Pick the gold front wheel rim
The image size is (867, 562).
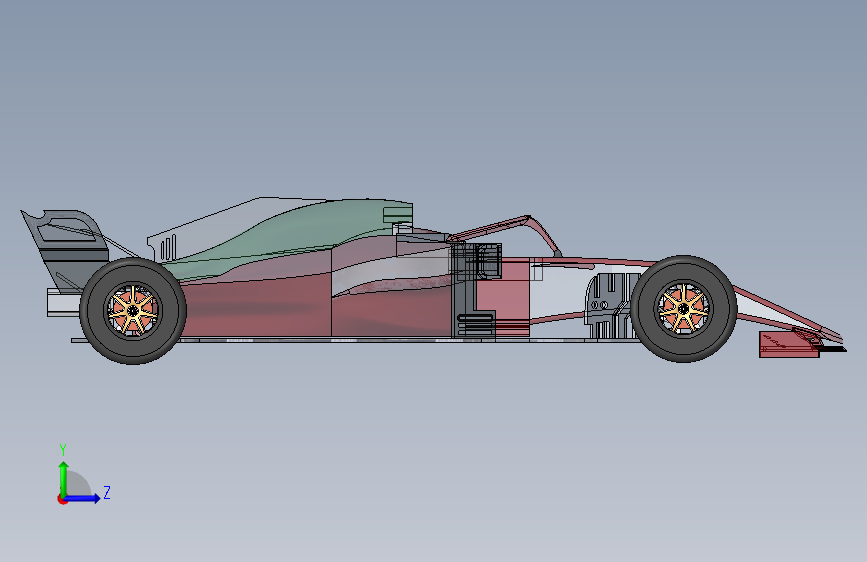[683, 309]
